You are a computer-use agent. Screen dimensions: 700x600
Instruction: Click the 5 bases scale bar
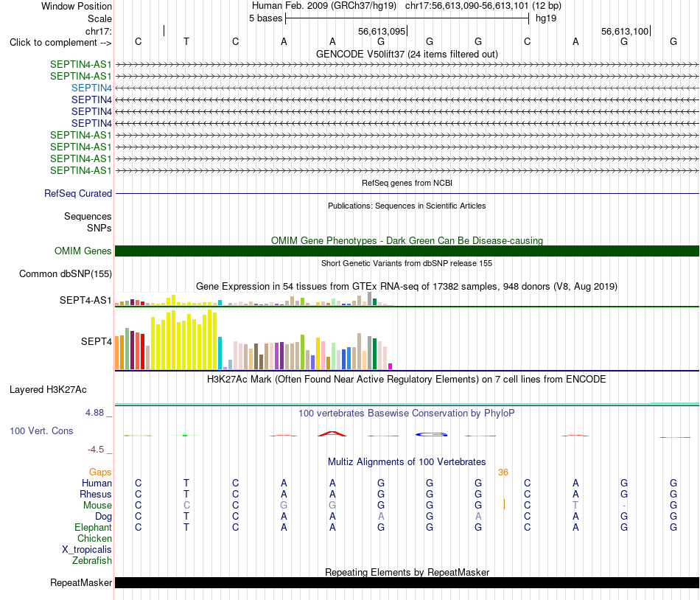click(x=407, y=18)
